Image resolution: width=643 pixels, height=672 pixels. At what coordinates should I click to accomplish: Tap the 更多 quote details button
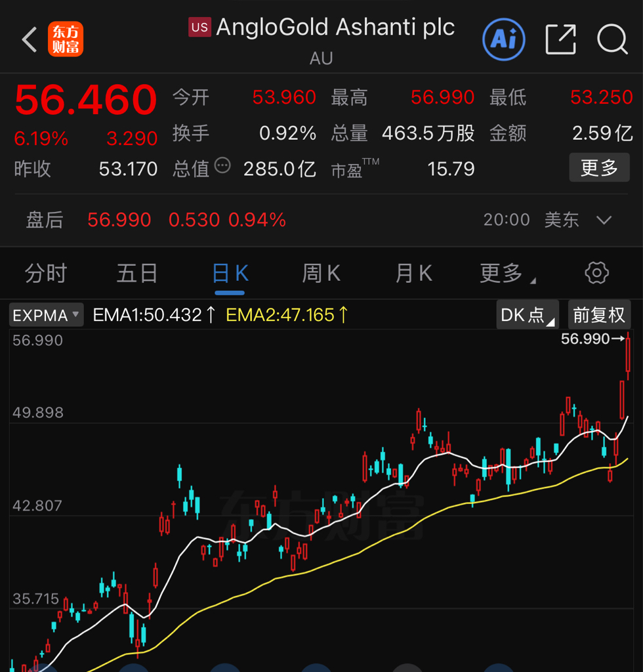pyautogui.click(x=599, y=167)
